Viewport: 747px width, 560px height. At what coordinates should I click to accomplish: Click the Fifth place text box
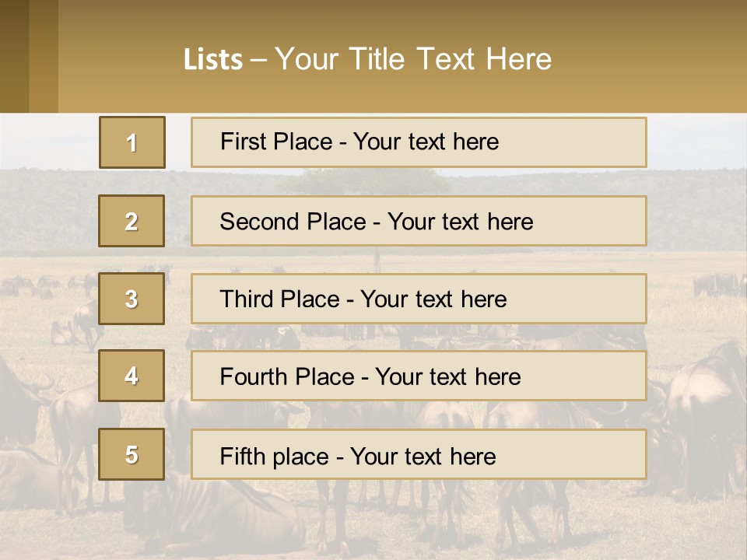419,454
